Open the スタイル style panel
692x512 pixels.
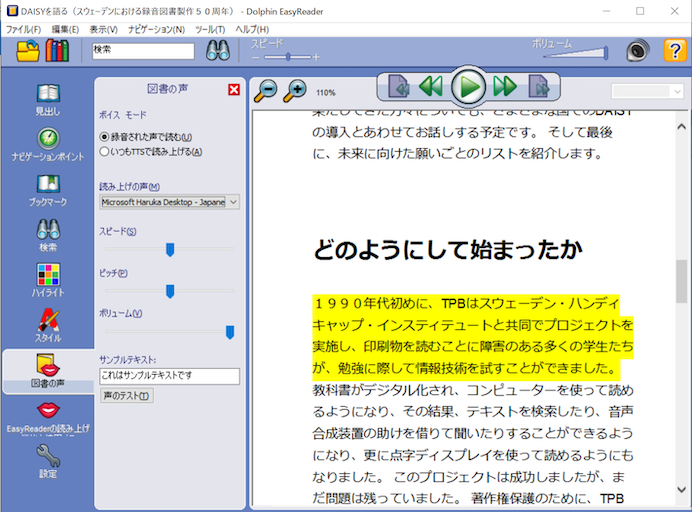point(48,326)
